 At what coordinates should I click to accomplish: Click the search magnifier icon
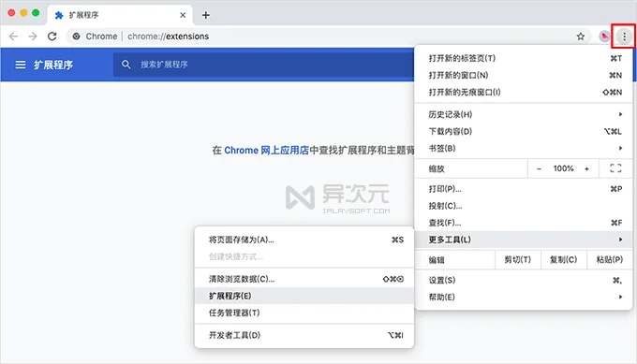(126, 65)
